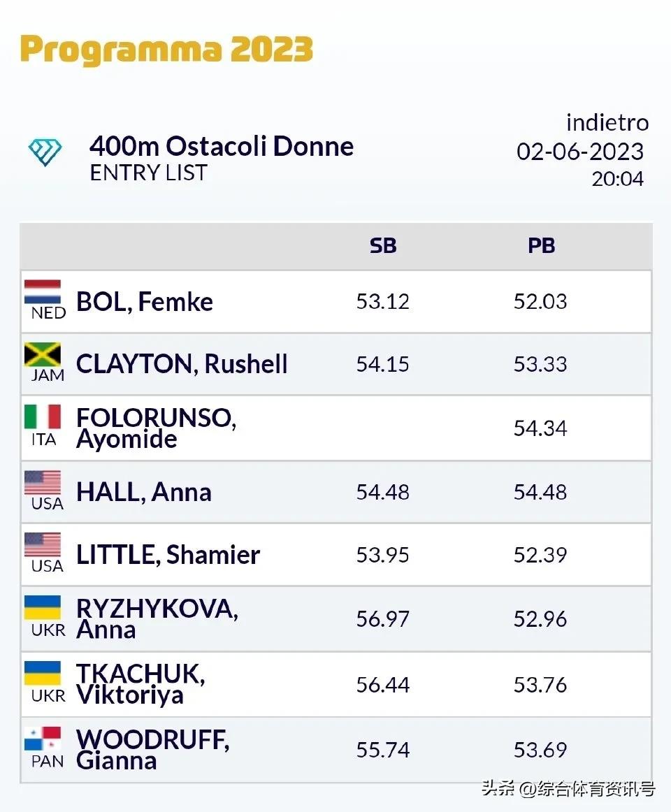Click the Programma 2023 heading
This screenshot has width=671, height=812.
(166, 50)
